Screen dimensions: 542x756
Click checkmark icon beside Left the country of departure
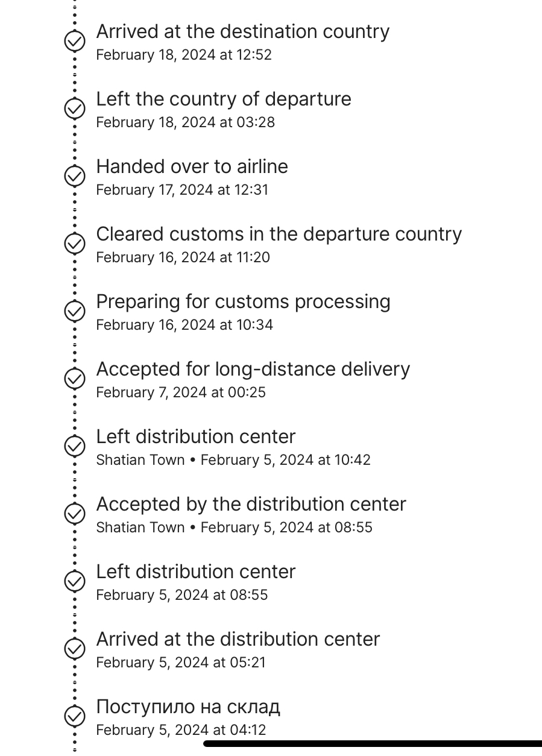[x=75, y=109]
